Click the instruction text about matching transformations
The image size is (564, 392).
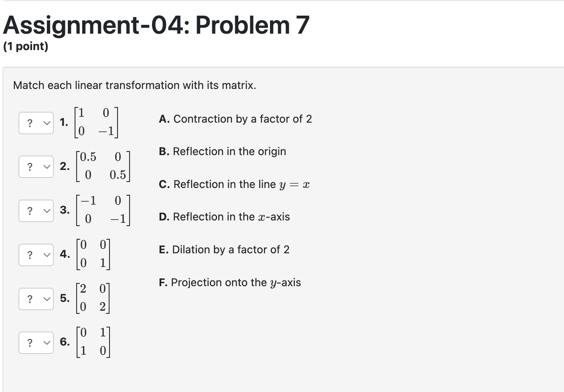click(x=135, y=85)
